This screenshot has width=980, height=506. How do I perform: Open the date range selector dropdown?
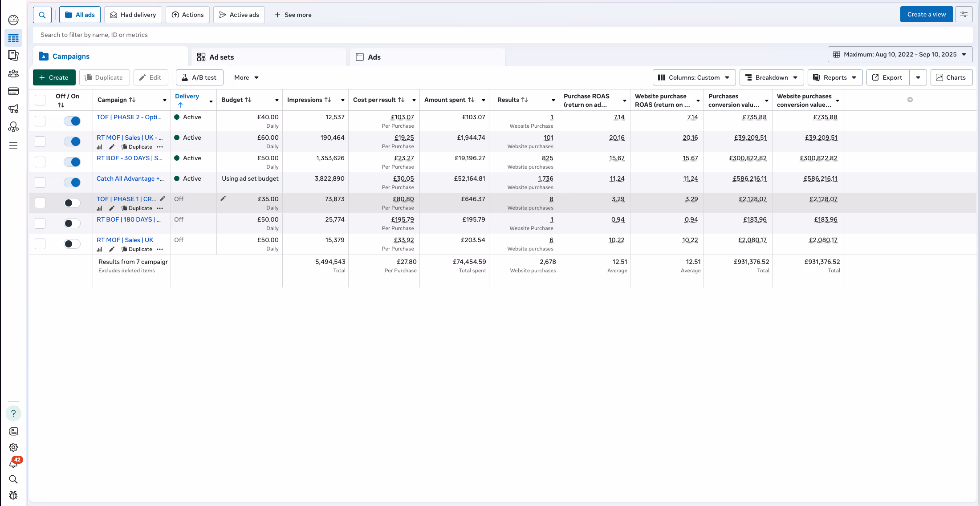click(x=900, y=54)
